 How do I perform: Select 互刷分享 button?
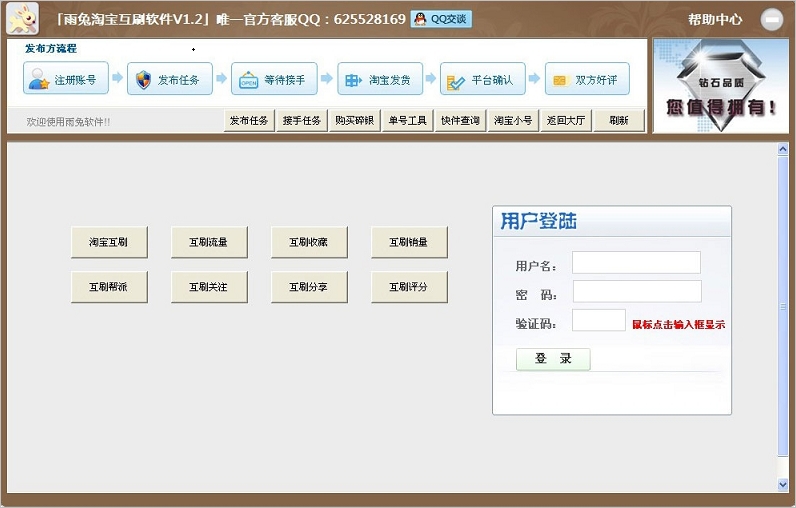309,287
